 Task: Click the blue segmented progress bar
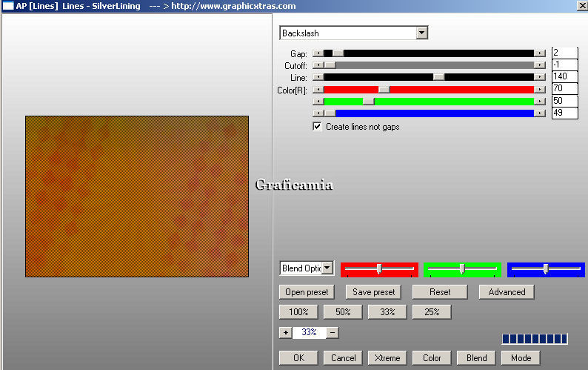[535, 339]
